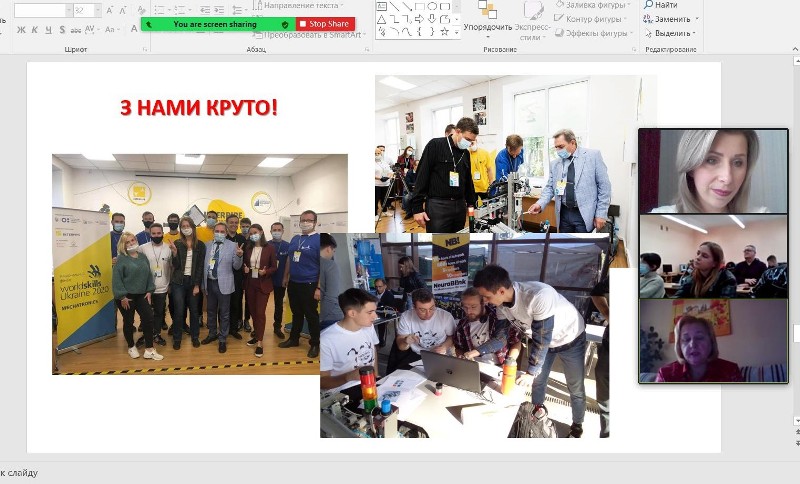Select the photo of men inspecting equipment
Viewport: 800px width, 484px height.
coord(516,154)
